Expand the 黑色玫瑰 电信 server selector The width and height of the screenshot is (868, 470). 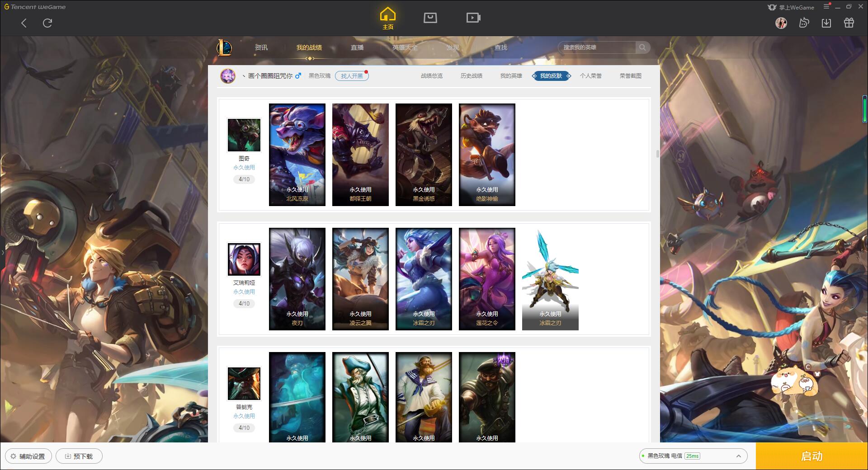693,456
